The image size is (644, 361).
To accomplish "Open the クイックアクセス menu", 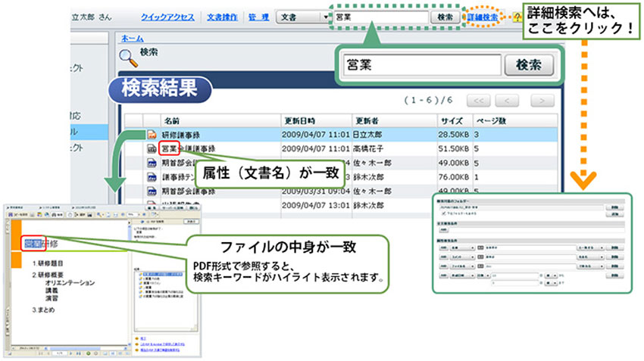I will 167,17.
